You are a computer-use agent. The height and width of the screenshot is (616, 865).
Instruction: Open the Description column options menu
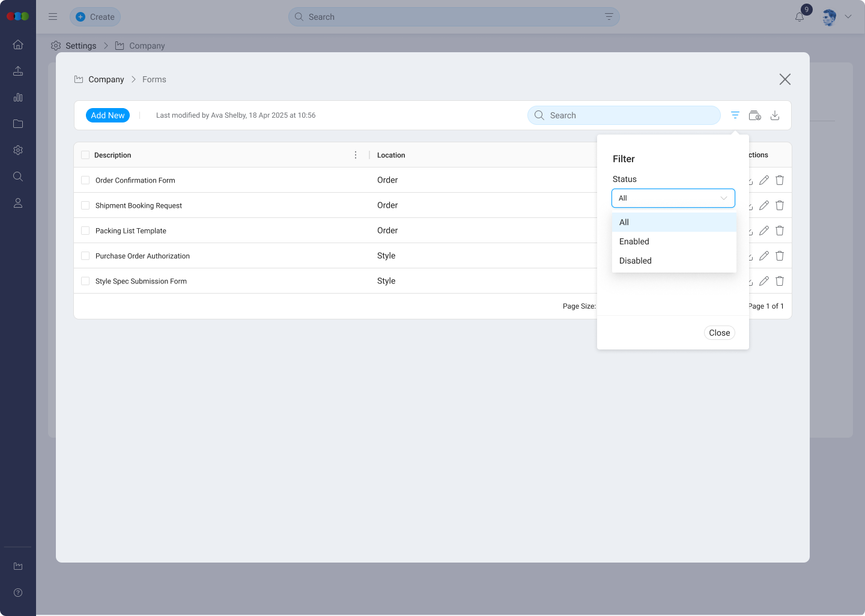pyautogui.click(x=356, y=155)
